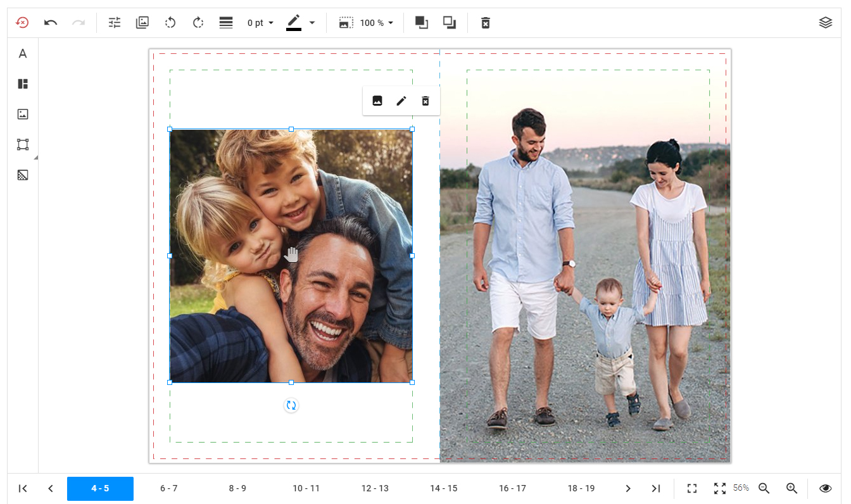
Task: Open the layers panel icon
Action: [x=825, y=23]
